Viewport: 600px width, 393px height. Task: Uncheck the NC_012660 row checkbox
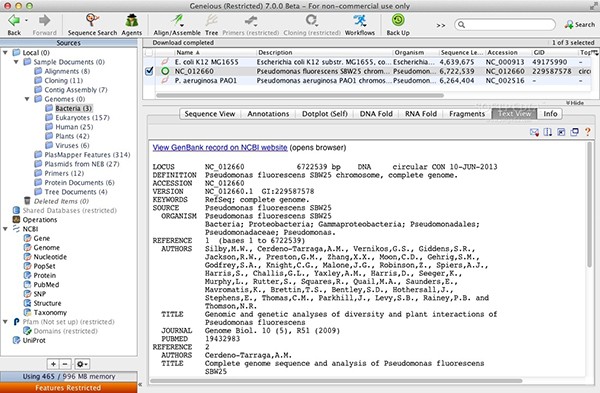click(x=149, y=71)
